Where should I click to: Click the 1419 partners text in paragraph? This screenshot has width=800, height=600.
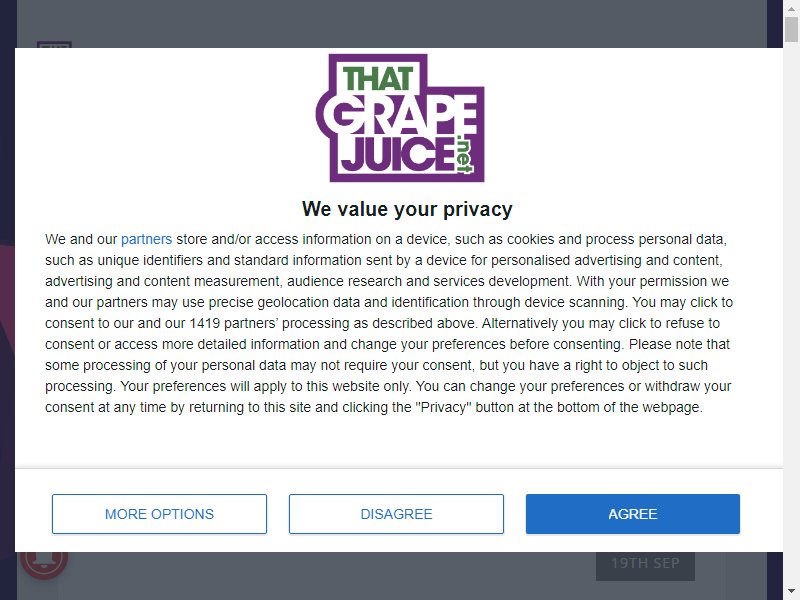233,323
